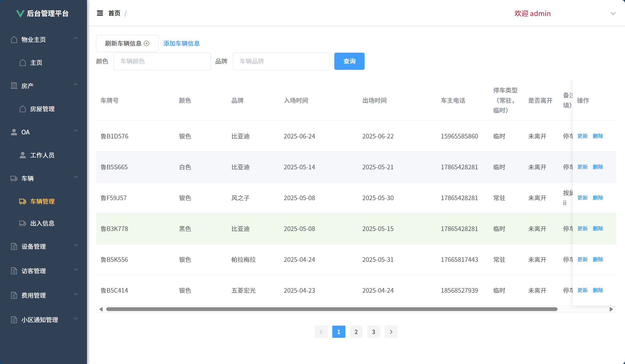The image size is (625, 364).
Task: Go to page 3
Action: [374, 332]
